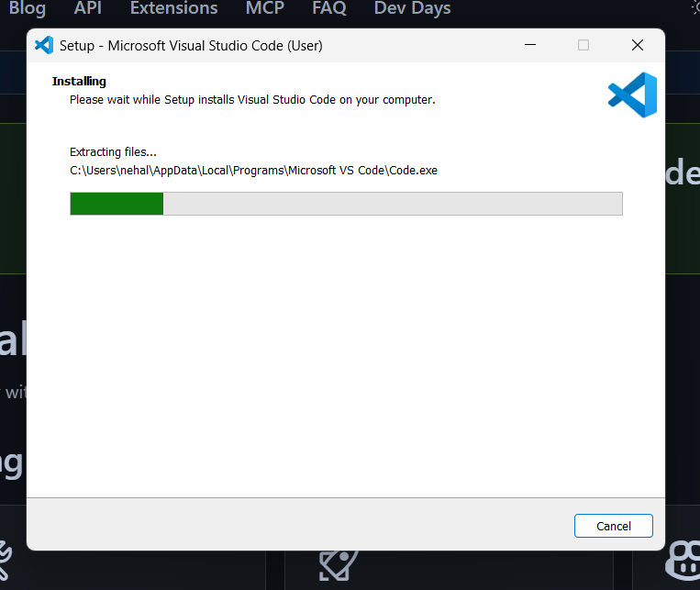The height and width of the screenshot is (590, 700).
Task: Open the API navigation link
Action: click(87, 9)
